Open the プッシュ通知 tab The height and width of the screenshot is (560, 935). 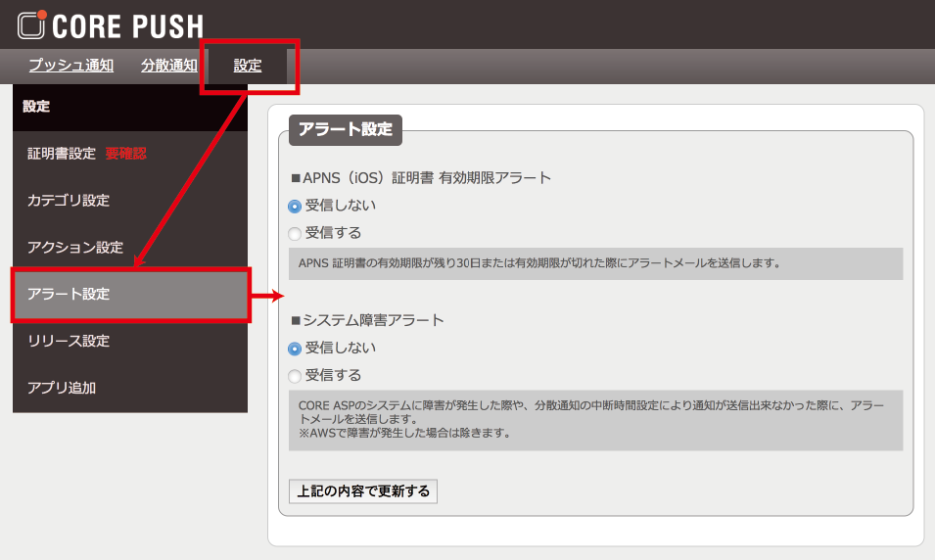[70, 65]
